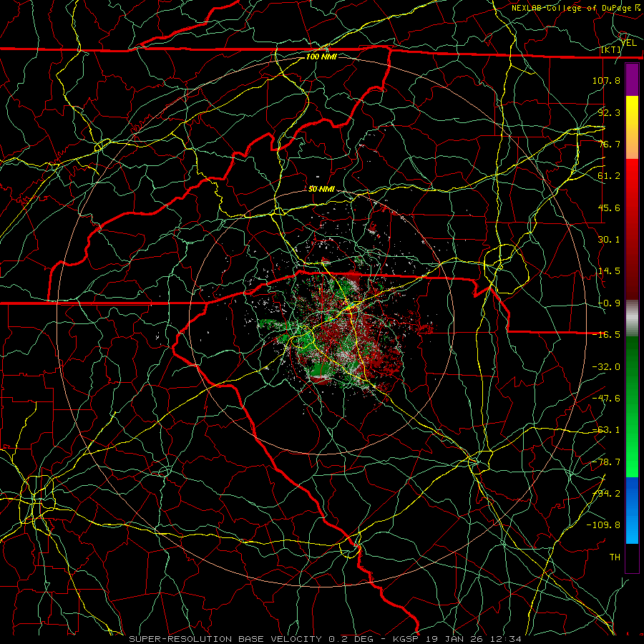Click the -16.5 value on velocity scale
This screenshot has height=644, width=644.
click(606, 335)
